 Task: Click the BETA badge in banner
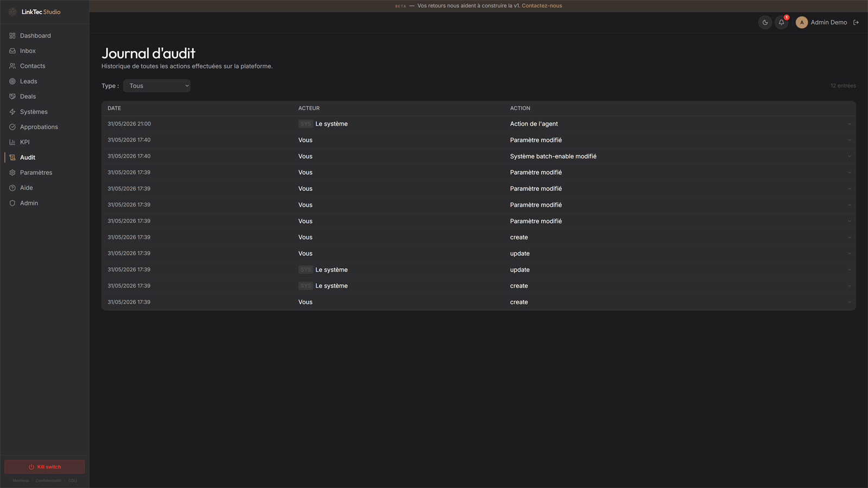coord(400,6)
